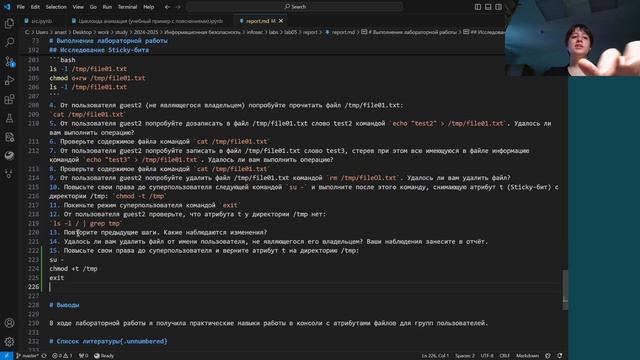Open notifications with the bell icon
The height and width of the screenshot is (360, 640).
tap(560, 356)
